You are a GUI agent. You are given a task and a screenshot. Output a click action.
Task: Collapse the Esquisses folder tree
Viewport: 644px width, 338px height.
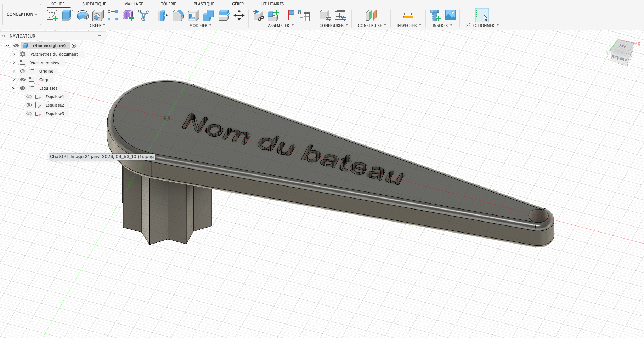[x=14, y=88]
